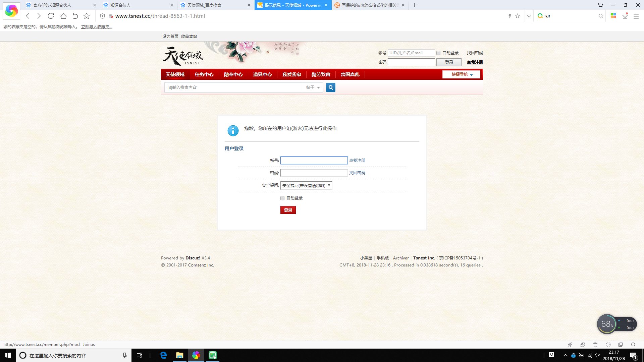Open Edge browser from taskbar
Screen dimensions: 644x362
[x=163, y=355]
